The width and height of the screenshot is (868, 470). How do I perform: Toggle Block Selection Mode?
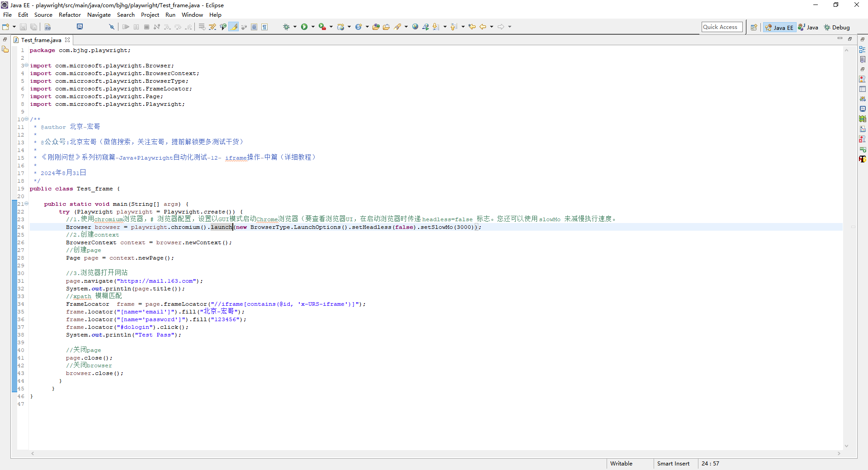pos(254,27)
